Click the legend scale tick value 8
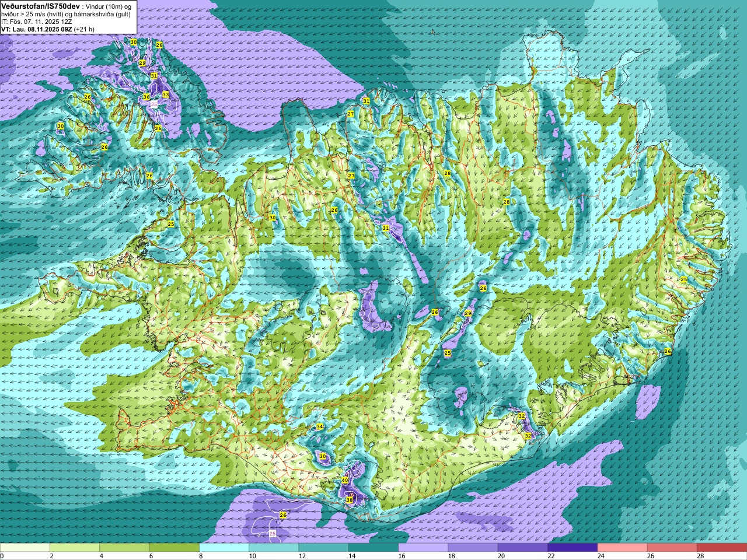 point(201,556)
